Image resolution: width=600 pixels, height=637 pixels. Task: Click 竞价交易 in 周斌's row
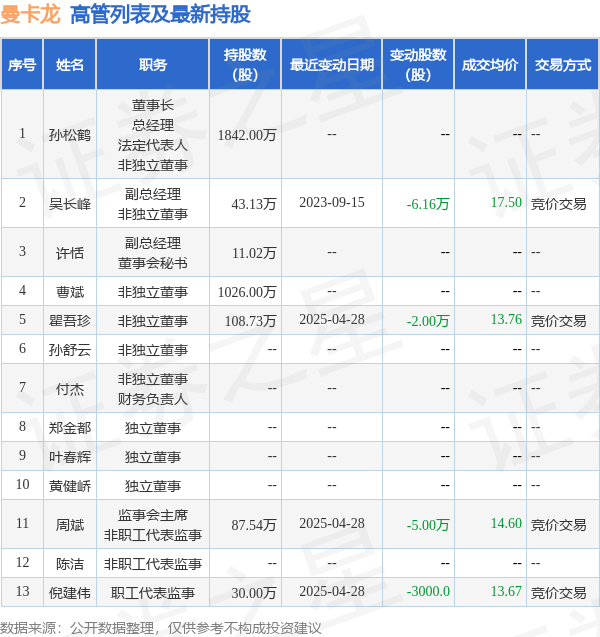click(x=559, y=525)
